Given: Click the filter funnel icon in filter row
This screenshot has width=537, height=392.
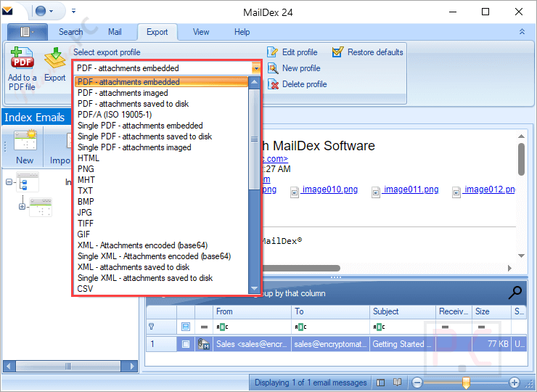Looking at the screenshot, I should [152, 327].
